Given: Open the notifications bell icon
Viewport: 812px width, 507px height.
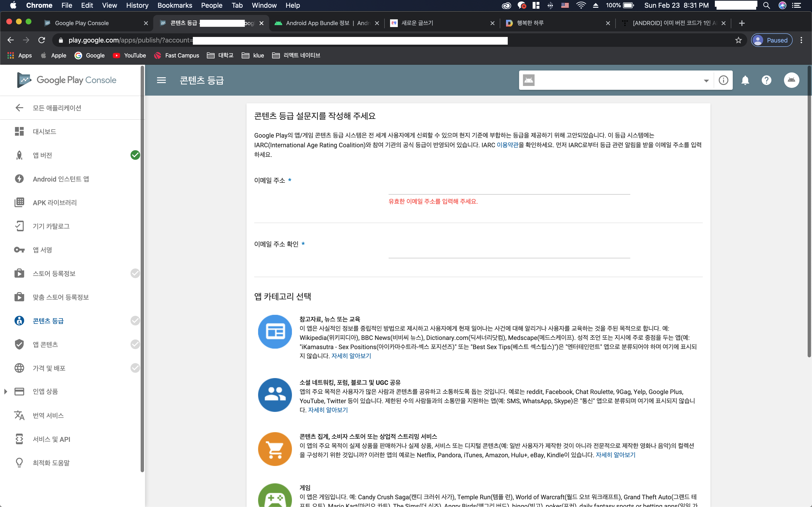Looking at the screenshot, I should [745, 80].
